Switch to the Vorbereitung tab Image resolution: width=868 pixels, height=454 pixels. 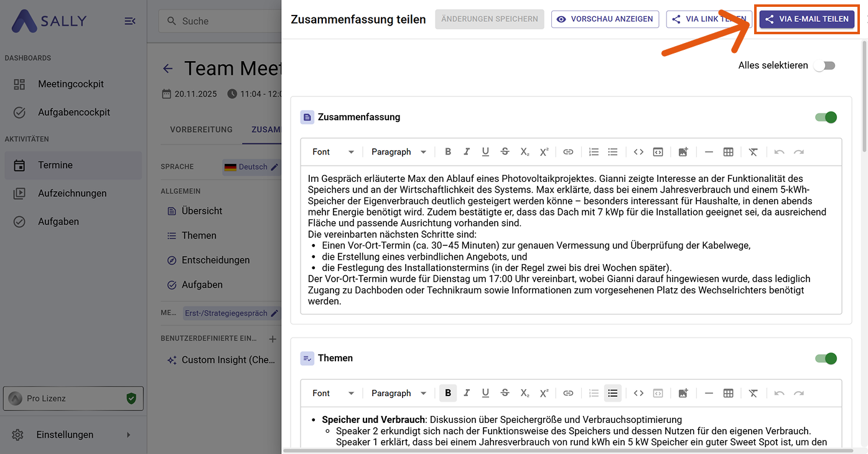click(x=201, y=130)
